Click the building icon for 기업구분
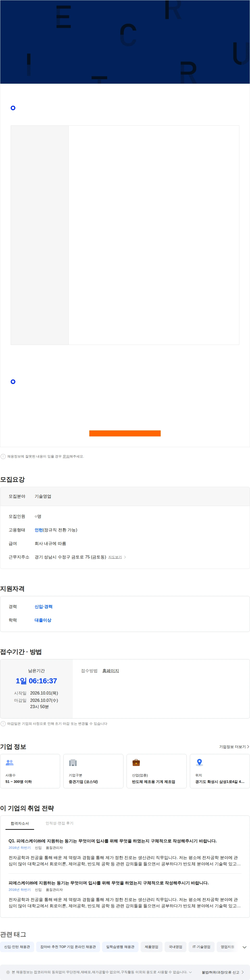250x980 pixels. (x=73, y=763)
